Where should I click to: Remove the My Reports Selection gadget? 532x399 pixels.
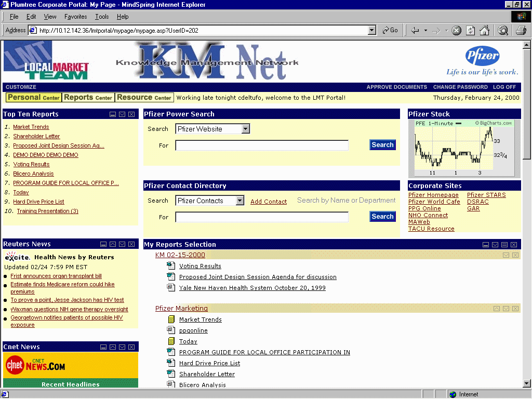pyautogui.click(x=514, y=245)
